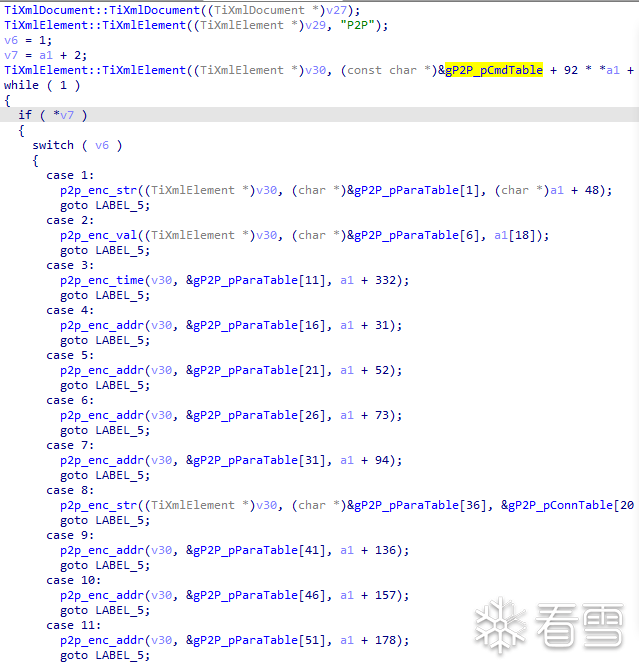
Task: Click the 'case 6:' label
Action: tap(70, 400)
